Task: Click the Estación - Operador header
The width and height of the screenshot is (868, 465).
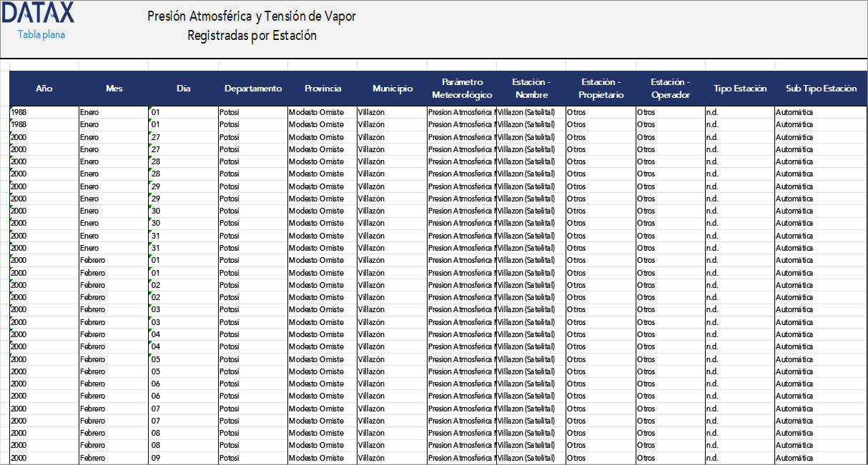Action: 670,89
